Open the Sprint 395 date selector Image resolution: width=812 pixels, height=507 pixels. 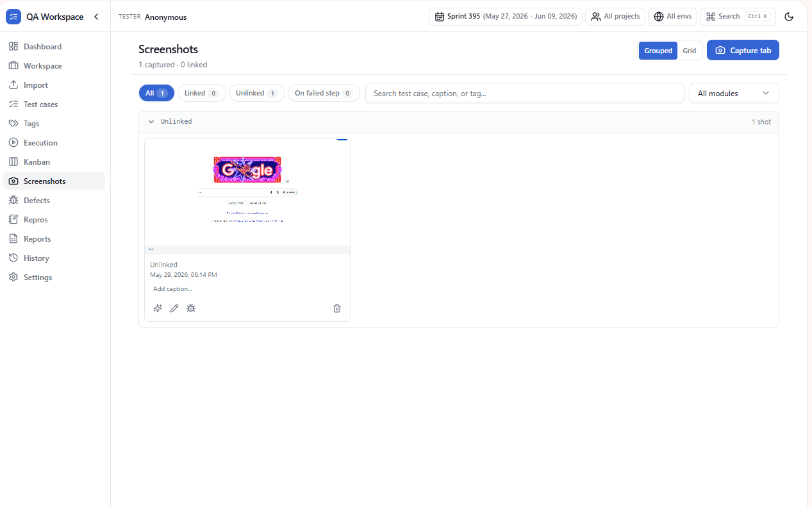(506, 17)
